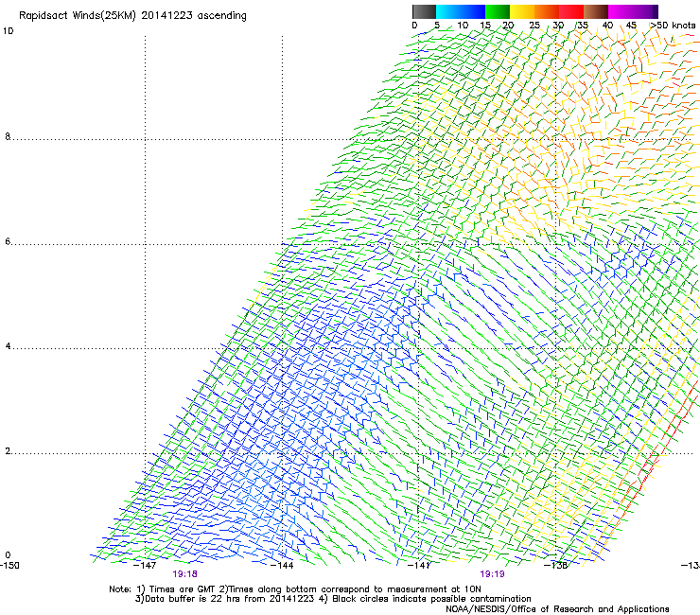Click the red 30-35 knots color segment
Screen dimensions: 700x615
coord(571,11)
